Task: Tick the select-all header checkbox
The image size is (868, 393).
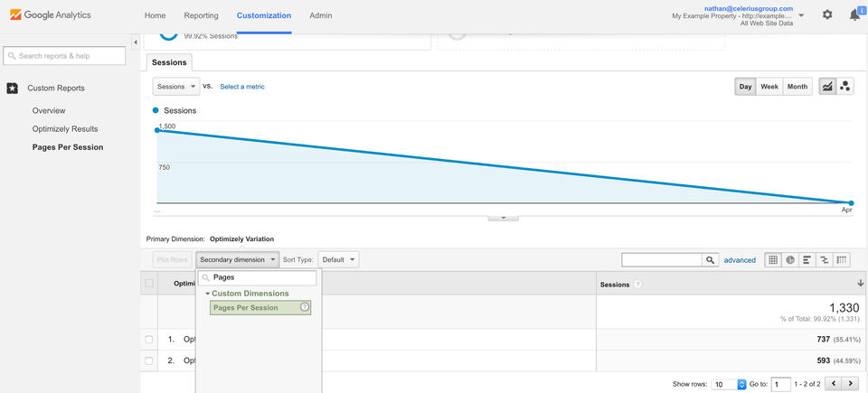Action: coord(149,284)
